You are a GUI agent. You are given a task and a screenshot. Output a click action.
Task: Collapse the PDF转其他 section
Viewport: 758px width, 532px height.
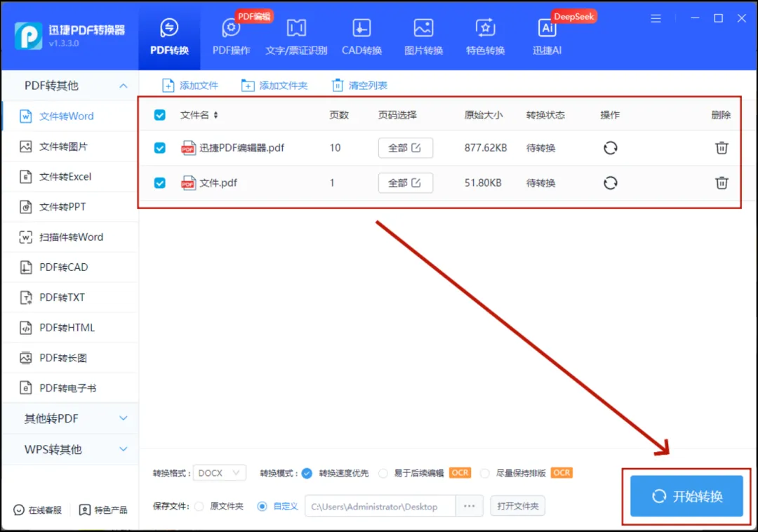click(x=124, y=86)
